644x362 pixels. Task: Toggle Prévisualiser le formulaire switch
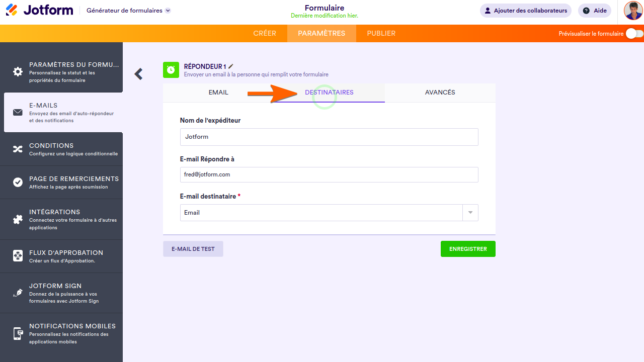[x=634, y=34]
